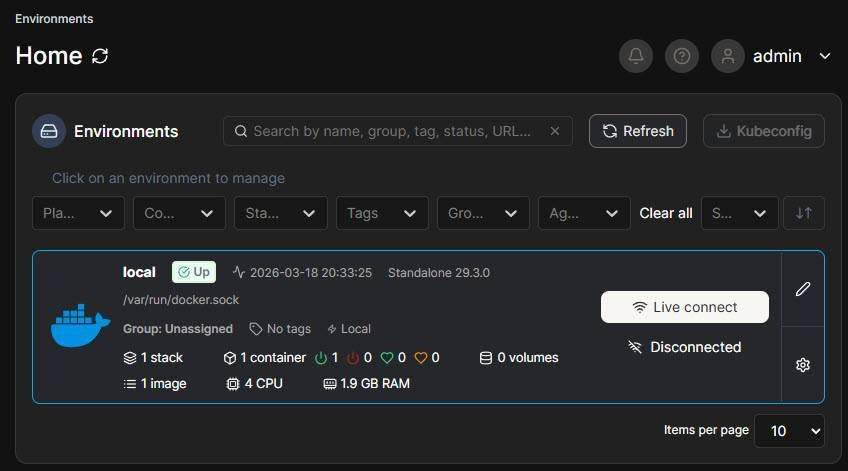848x471 pixels.
Task: Click the Refresh button
Action: coord(638,131)
